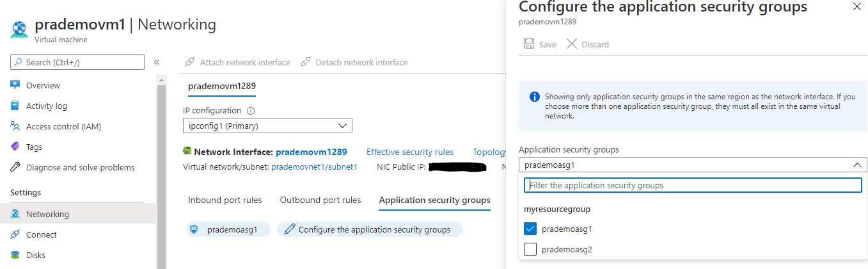Image resolution: width=868 pixels, height=269 pixels.
Task: Collapse the sidebar with double chevron
Action: tap(157, 62)
